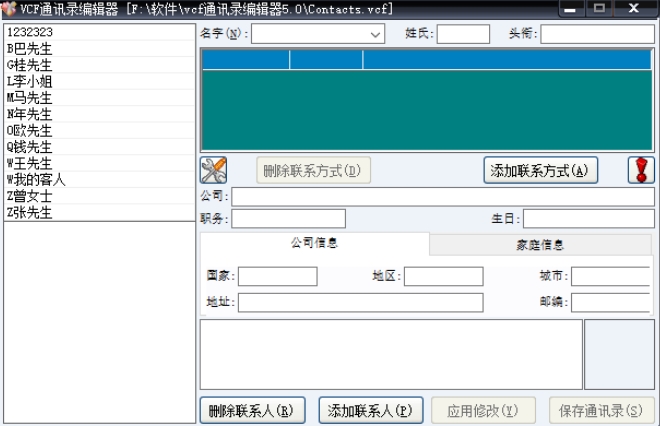Click the 删除联系人(R) button
The width and height of the screenshot is (660, 426).
pos(253,410)
